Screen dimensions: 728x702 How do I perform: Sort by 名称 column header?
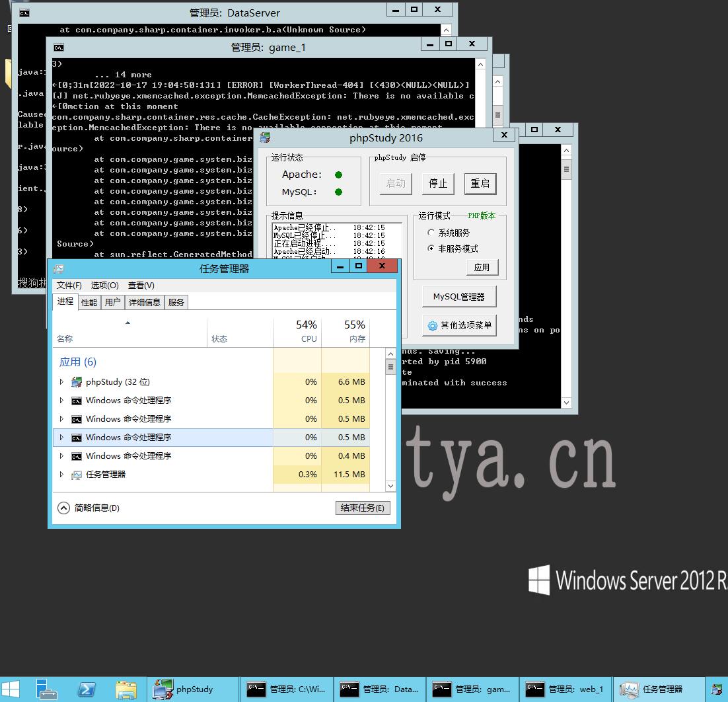[x=129, y=331]
